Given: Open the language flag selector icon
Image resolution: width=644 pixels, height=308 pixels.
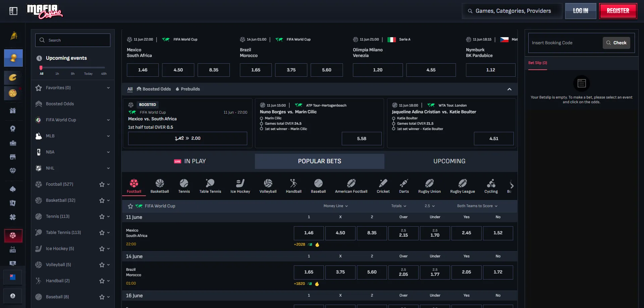Looking at the screenshot, I should [x=13, y=277].
